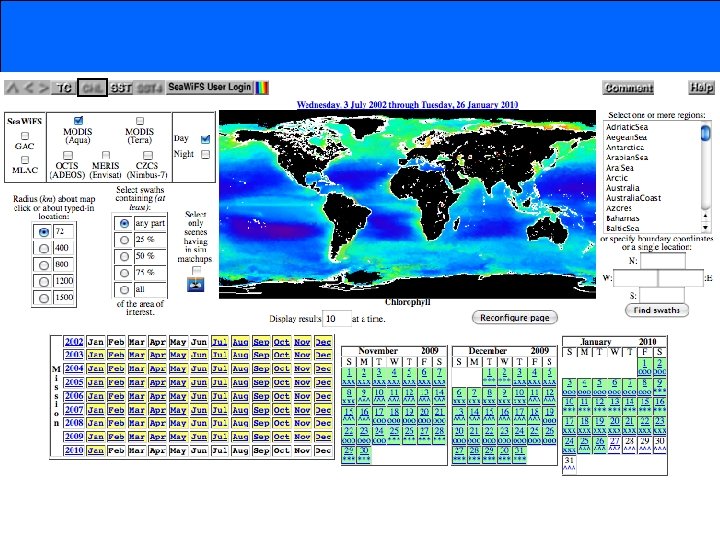Open the Help page
This screenshot has width=720, height=540.
click(x=701, y=87)
